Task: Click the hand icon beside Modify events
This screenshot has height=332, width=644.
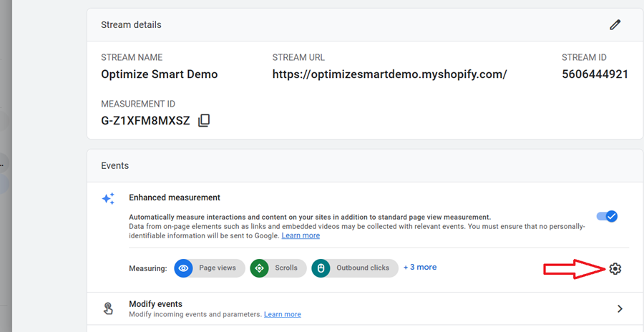Action: coord(108,308)
